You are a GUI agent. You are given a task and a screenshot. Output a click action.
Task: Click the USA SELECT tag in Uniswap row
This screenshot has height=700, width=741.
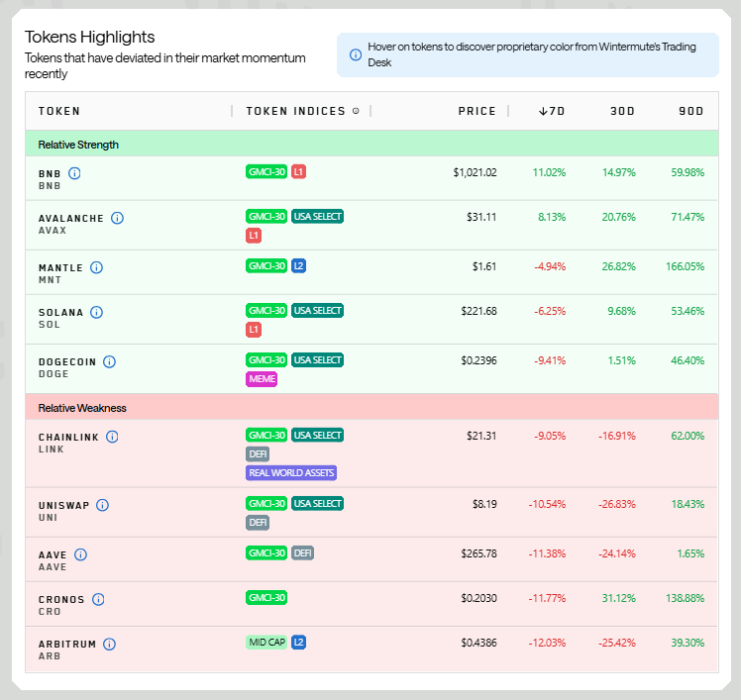[318, 504]
